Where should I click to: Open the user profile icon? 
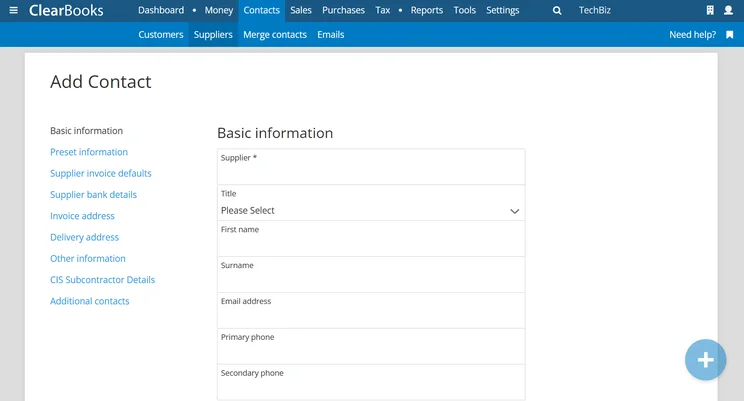pyautogui.click(x=728, y=10)
